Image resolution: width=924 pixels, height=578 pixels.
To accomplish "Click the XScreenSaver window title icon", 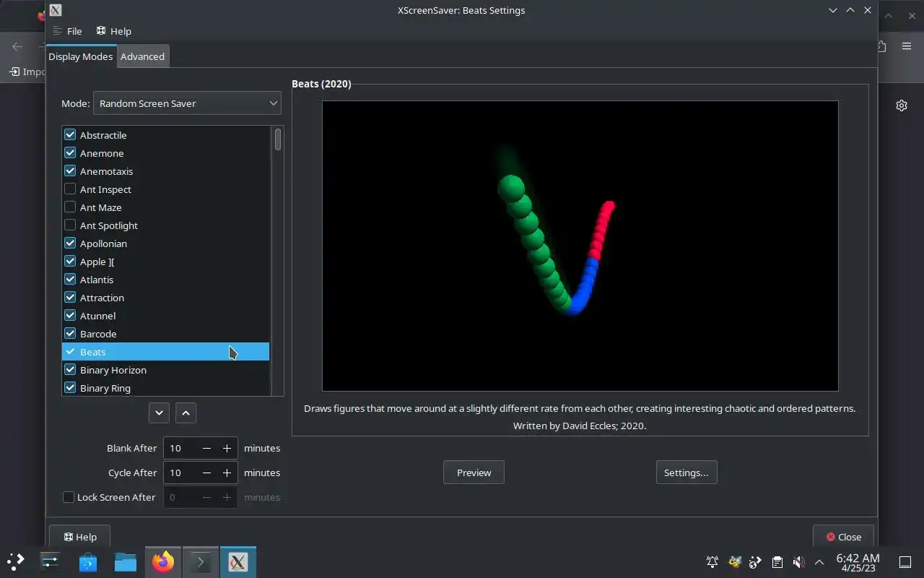I will tap(56, 10).
